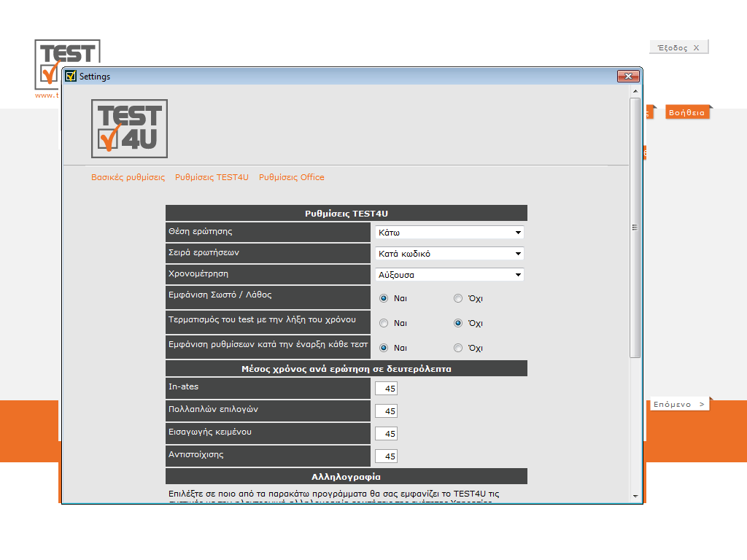Click the Μέσος χρόνος ανά ερώτηση header
This screenshot has width=747, height=560.
(x=347, y=368)
